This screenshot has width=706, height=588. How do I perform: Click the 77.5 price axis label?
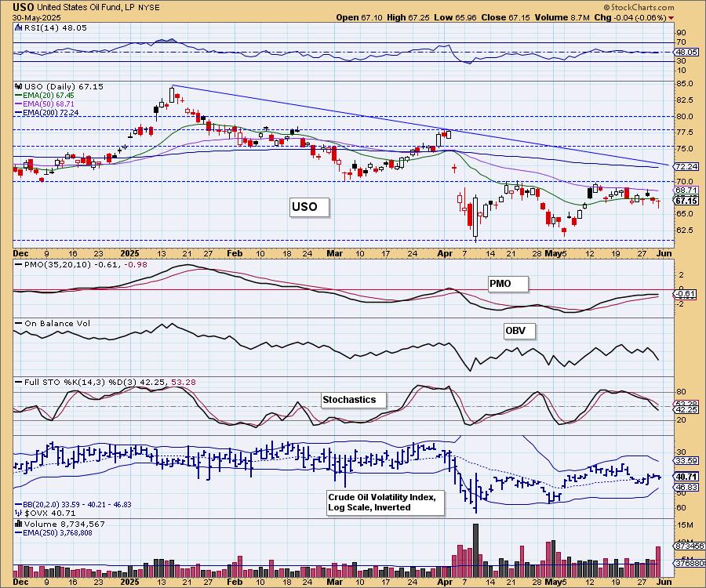[x=684, y=132]
